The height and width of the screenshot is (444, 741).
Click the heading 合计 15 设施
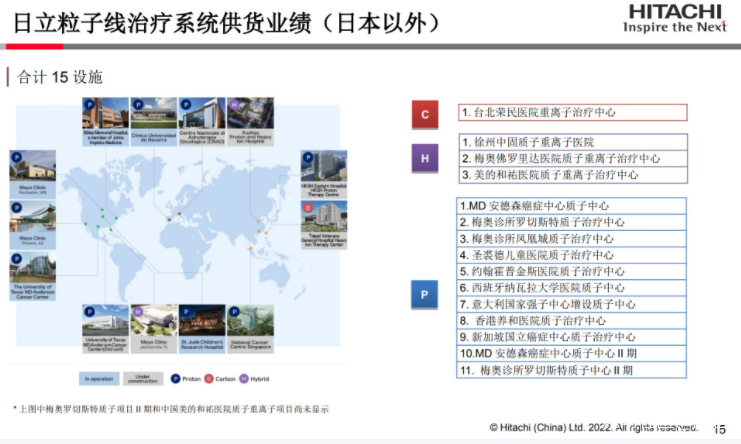tap(60, 77)
